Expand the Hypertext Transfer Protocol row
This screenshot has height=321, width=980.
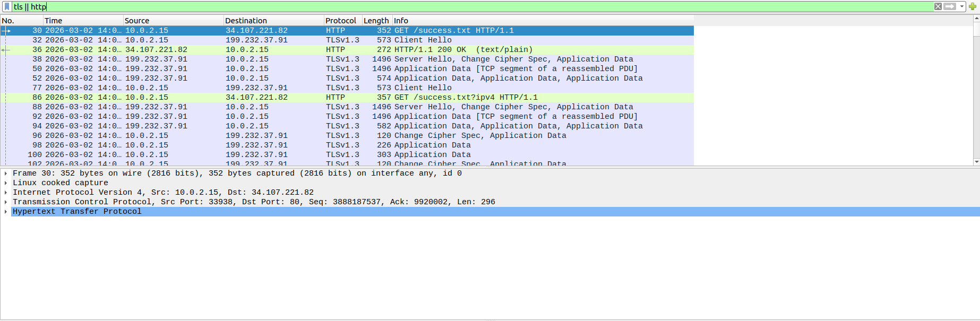pos(6,212)
